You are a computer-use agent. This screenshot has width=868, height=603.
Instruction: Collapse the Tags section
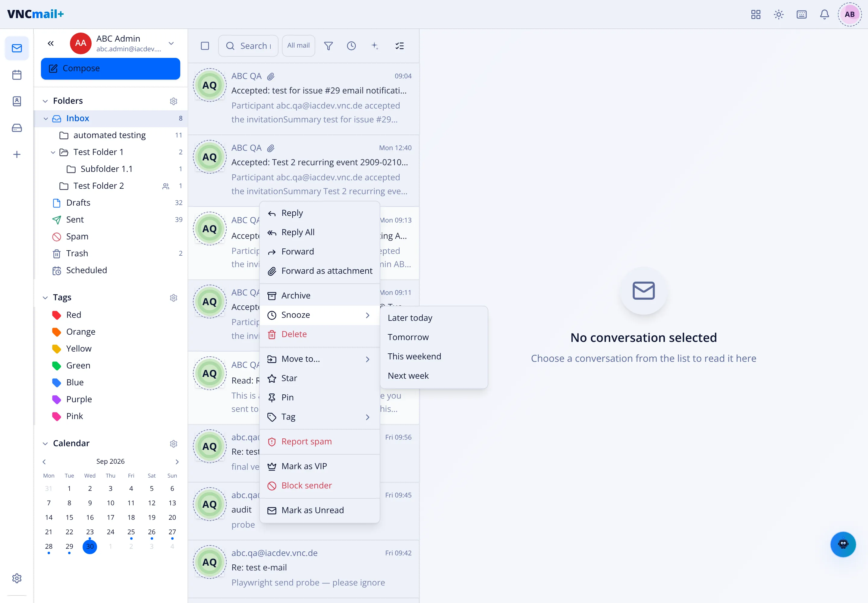[x=45, y=298]
